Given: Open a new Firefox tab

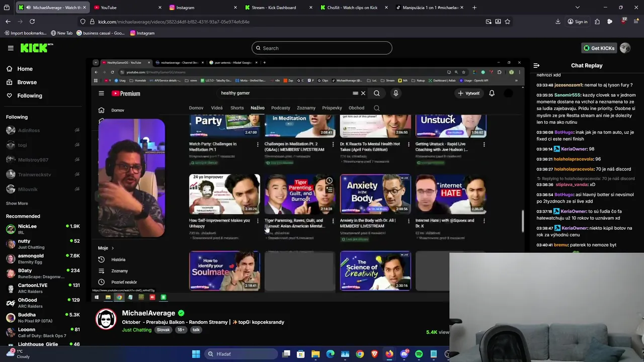Looking at the screenshot, I should tap(474, 8).
